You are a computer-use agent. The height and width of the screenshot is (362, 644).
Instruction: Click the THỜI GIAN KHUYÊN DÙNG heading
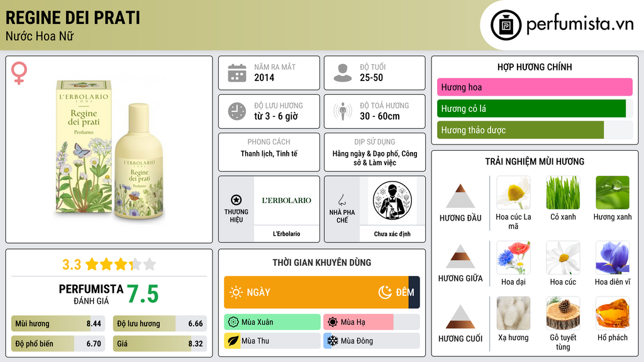click(x=322, y=263)
